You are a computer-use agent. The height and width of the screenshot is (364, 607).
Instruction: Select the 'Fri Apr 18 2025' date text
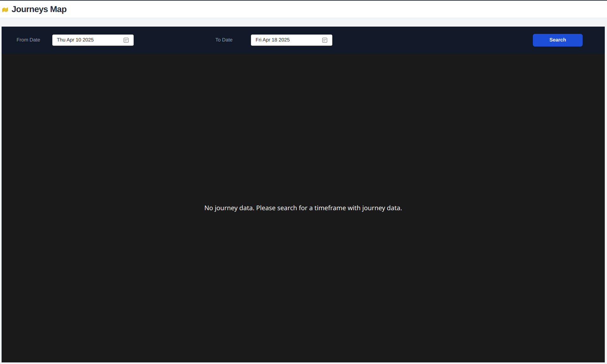point(272,40)
